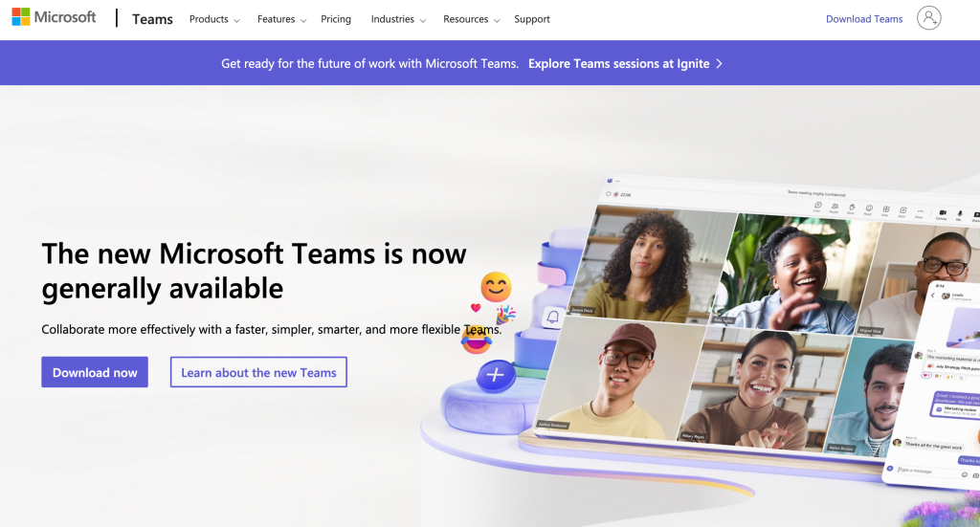Expand the Features dropdown

pos(282,19)
